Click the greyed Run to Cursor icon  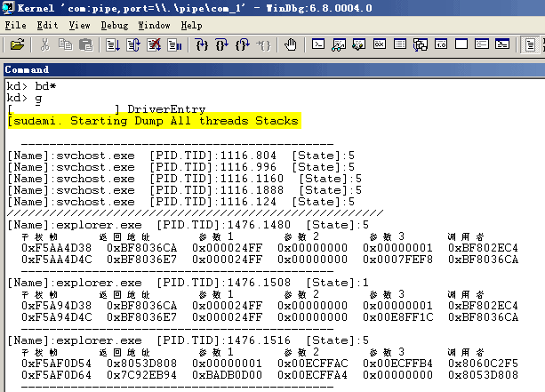tap(263, 44)
